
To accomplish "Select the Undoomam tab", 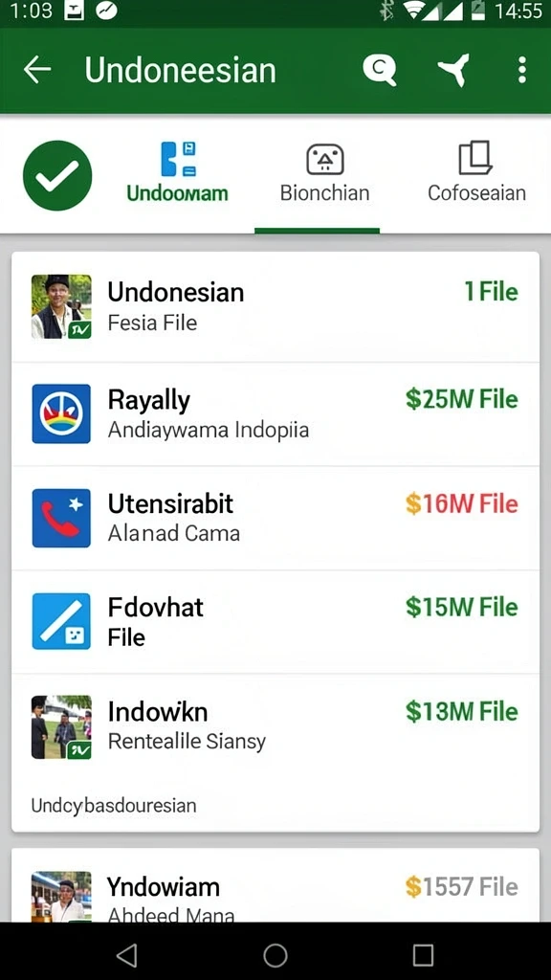I will [x=177, y=172].
